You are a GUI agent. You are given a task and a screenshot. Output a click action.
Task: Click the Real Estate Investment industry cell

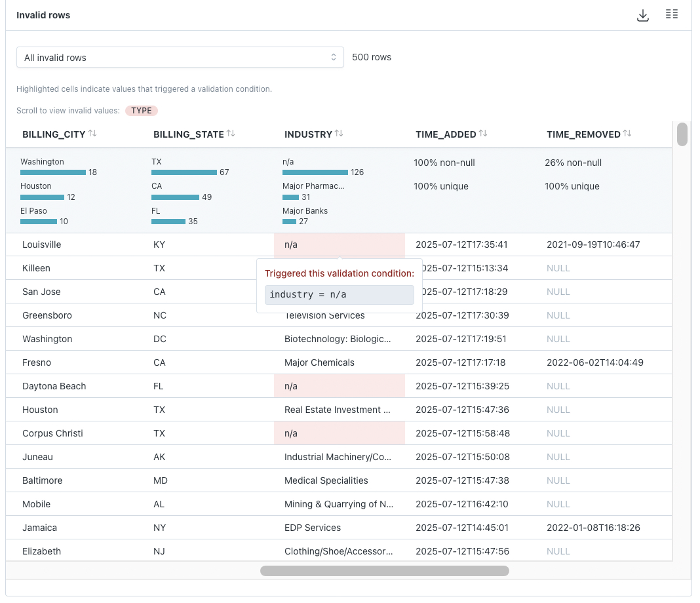tap(337, 410)
